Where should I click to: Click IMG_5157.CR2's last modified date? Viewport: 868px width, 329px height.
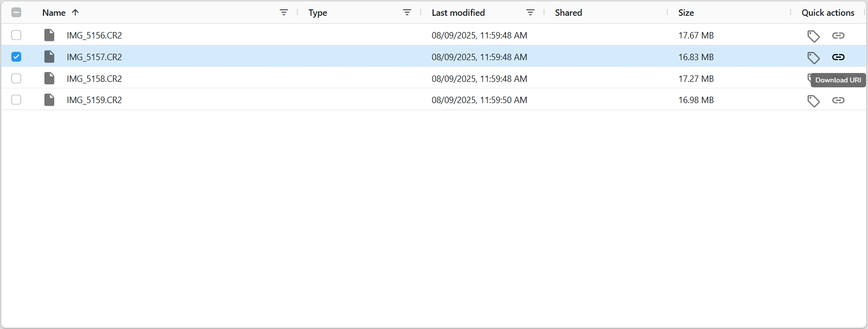(479, 57)
